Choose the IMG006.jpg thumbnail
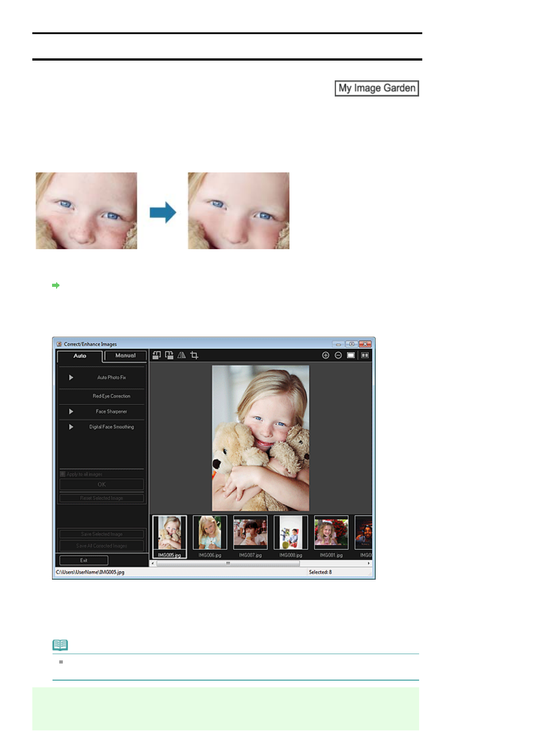The image size is (534, 756). coord(210,532)
